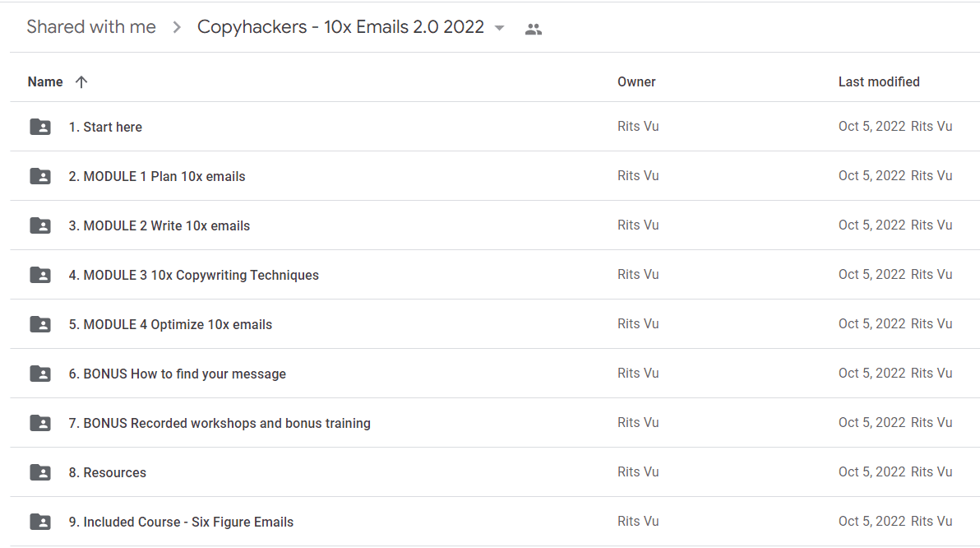The image size is (980, 548).
Task: Click the folder icon for '4. MODULE 3 10x Copywriting Techniques'
Action: [40, 276]
